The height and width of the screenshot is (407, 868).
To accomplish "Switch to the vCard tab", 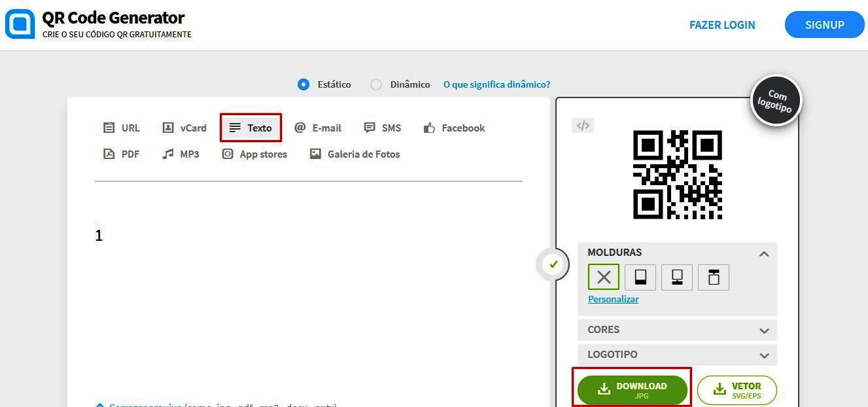I will coord(184,128).
